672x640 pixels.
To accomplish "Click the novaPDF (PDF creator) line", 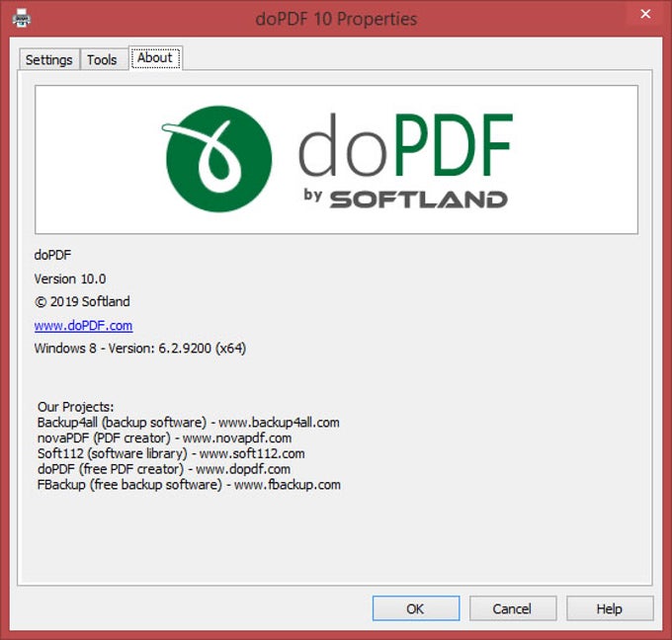I will click(165, 438).
